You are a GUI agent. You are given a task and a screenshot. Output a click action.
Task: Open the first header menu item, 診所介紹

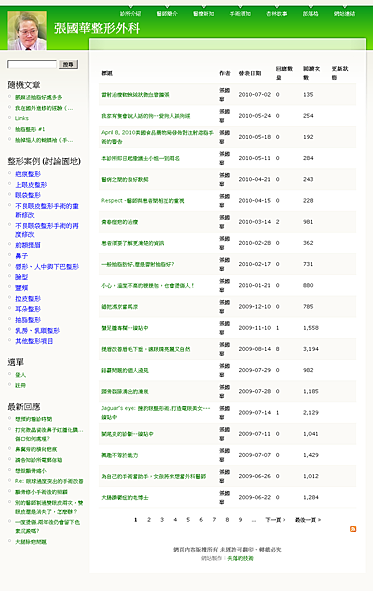[130, 14]
